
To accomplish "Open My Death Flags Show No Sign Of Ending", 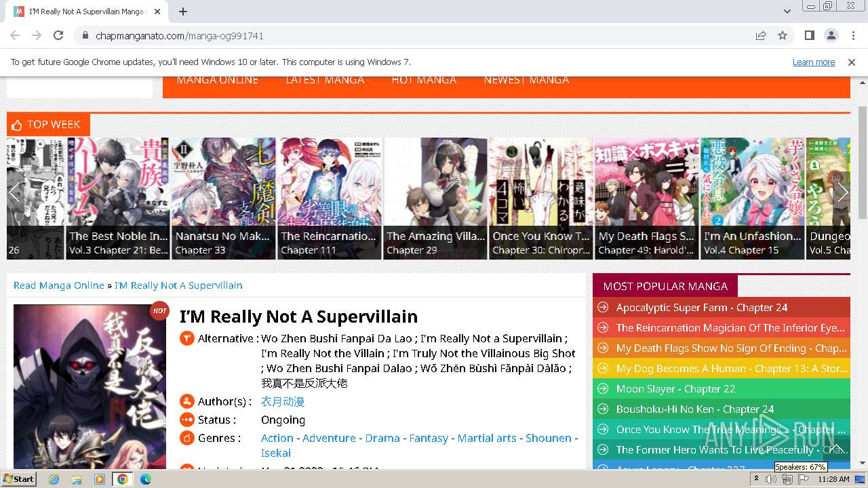I will tap(731, 348).
